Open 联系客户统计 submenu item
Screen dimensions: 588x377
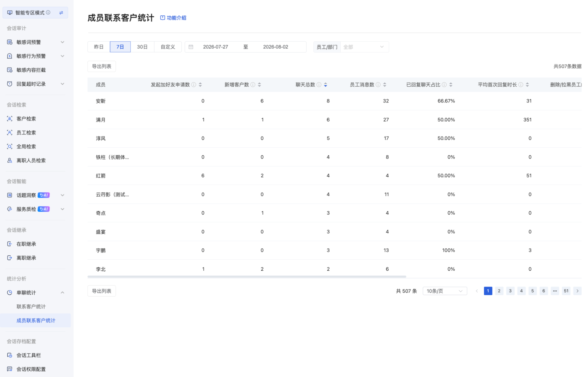(x=31, y=307)
